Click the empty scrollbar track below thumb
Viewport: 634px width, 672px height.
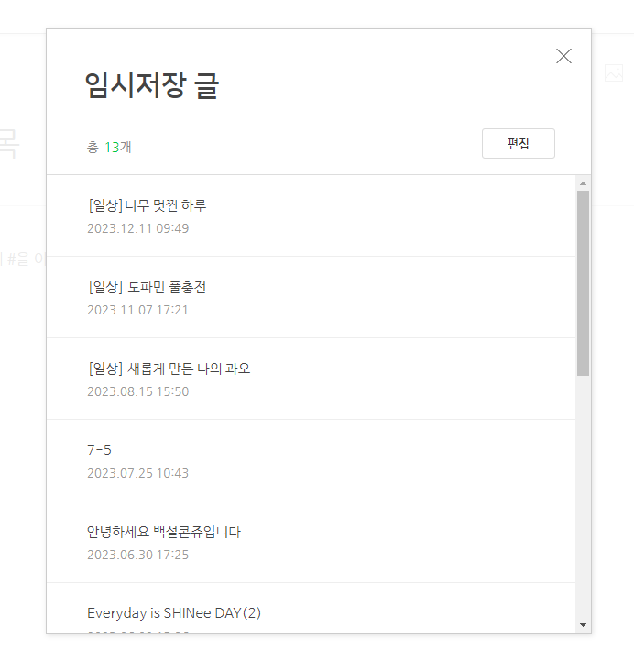tap(584, 495)
